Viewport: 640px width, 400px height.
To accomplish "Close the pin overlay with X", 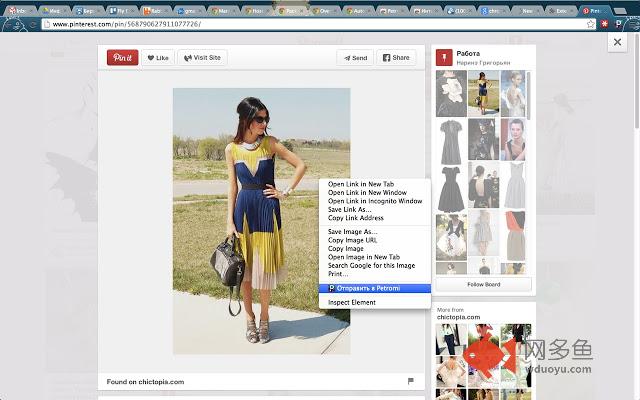I will [617, 42].
